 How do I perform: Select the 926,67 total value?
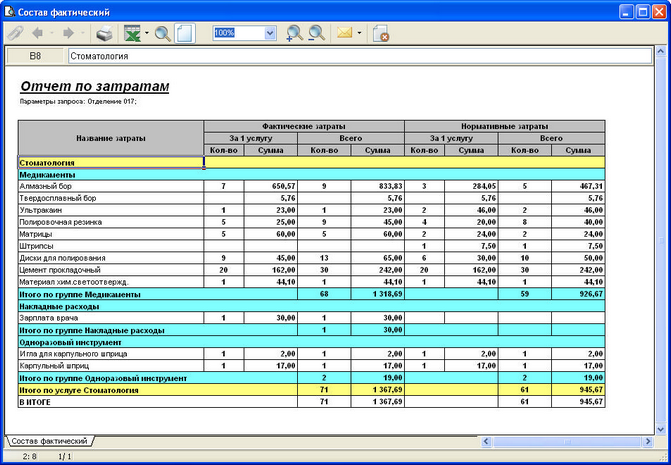coord(578,294)
